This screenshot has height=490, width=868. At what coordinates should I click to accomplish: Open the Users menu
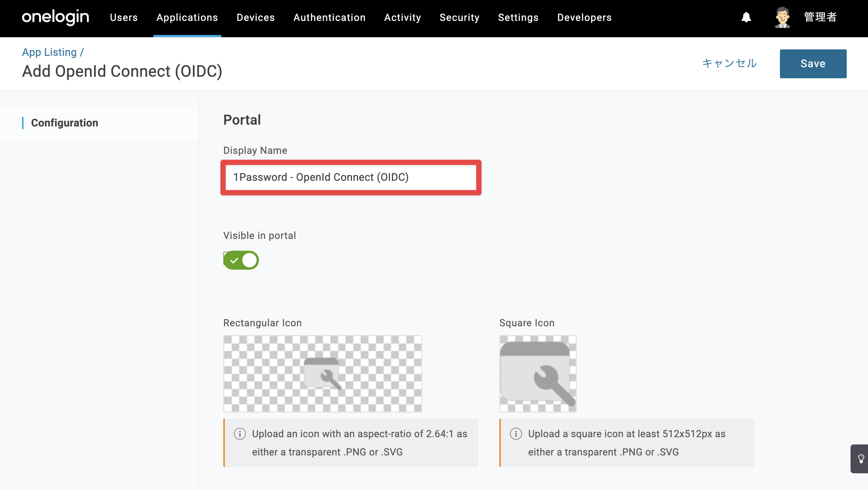pyautogui.click(x=124, y=17)
